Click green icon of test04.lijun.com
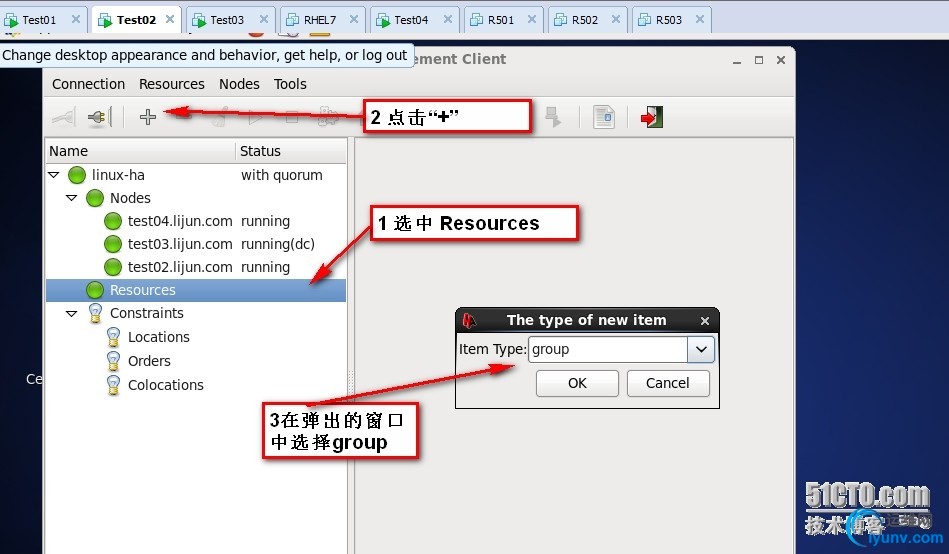 (113, 221)
